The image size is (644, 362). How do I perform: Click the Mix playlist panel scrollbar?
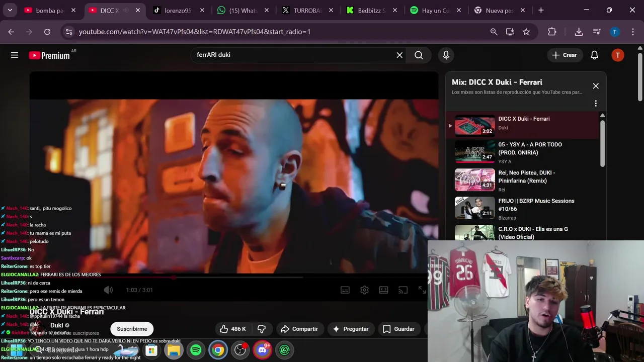[602, 143]
